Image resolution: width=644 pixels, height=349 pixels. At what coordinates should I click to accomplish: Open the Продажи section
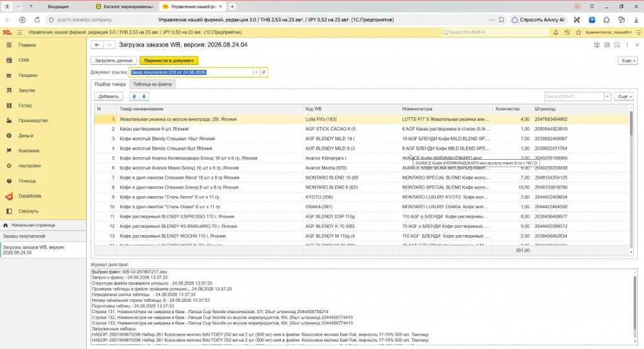point(28,75)
